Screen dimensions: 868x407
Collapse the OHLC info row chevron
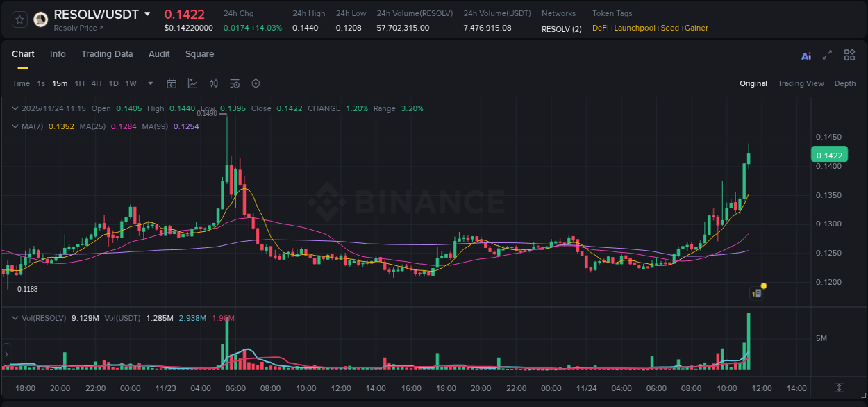coord(14,108)
